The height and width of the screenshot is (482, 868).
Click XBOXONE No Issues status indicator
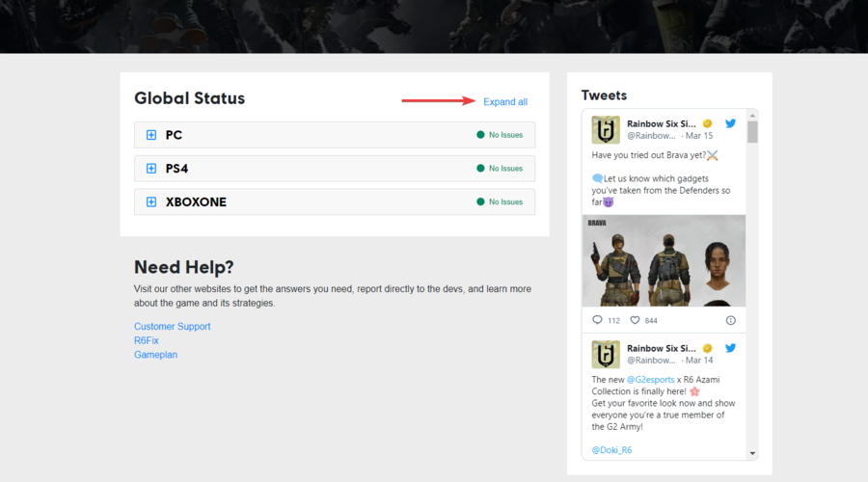click(x=500, y=202)
